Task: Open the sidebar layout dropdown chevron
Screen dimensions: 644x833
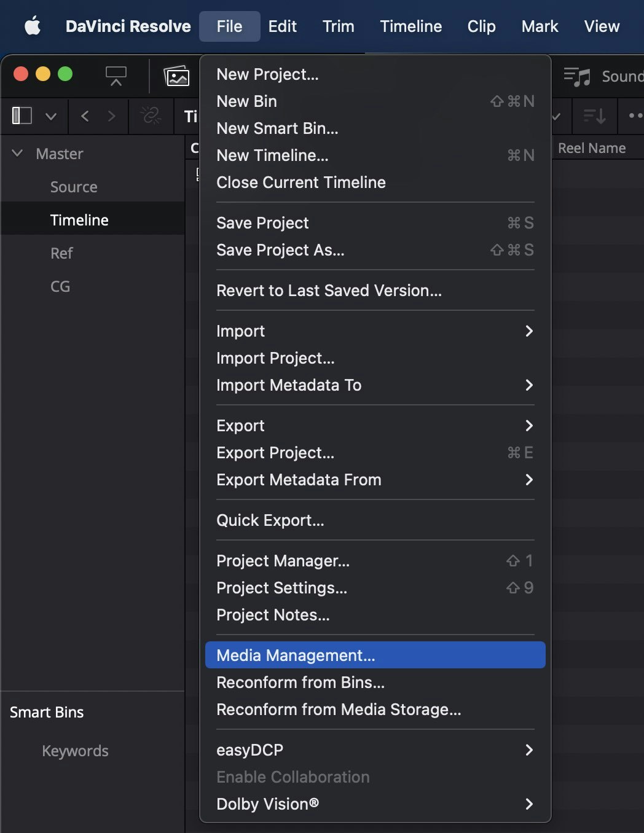Action: pos(51,116)
